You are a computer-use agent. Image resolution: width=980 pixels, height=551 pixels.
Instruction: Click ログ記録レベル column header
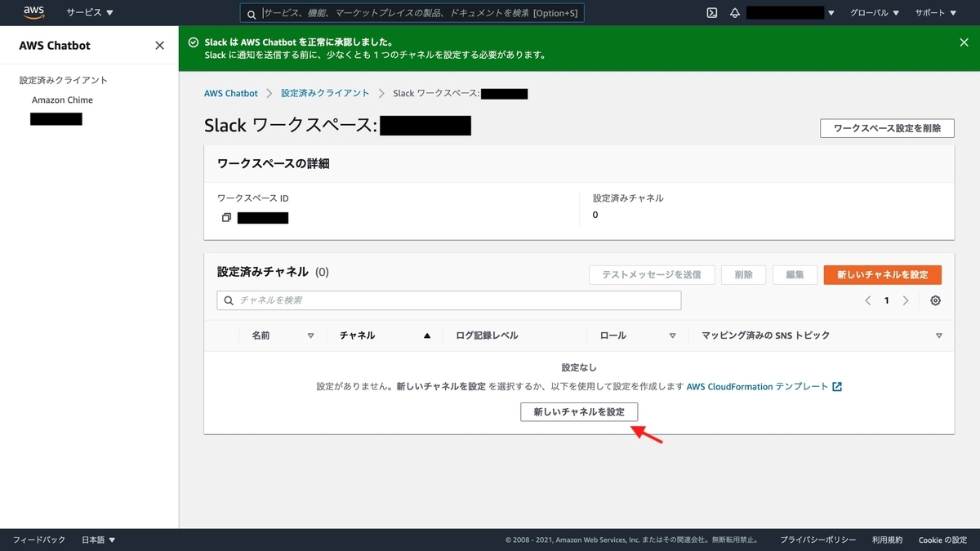point(487,335)
